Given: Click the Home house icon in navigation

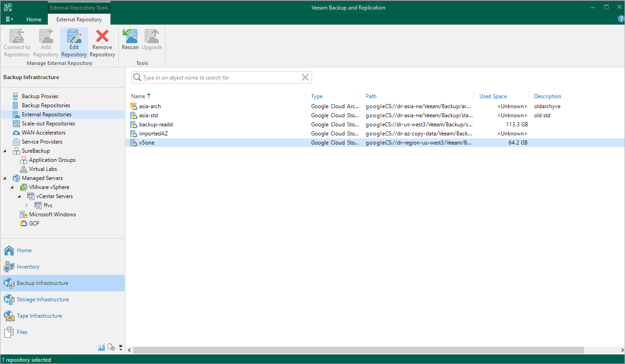Looking at the screenshot, I should tap(9, 250).
